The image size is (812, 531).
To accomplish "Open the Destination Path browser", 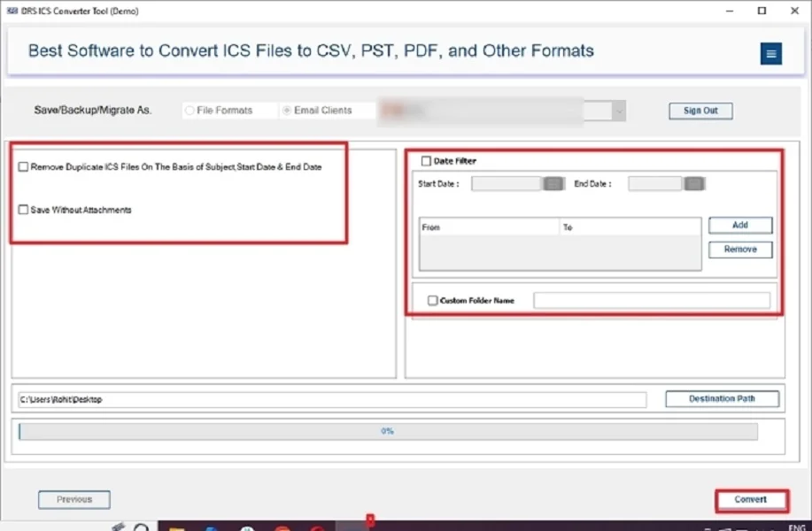I will pos(723,399).
